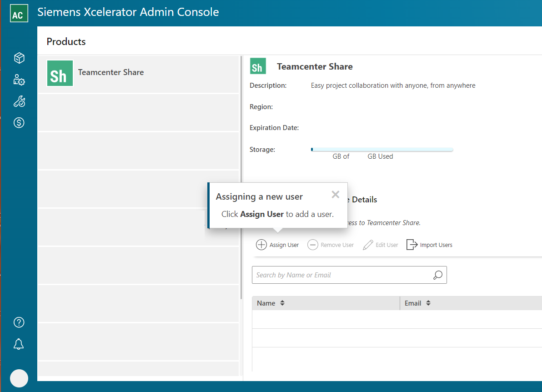This screenshot has height=392, width=542.
Task: Click the Assign User plus icon
Action: click(x=261, y=245)
